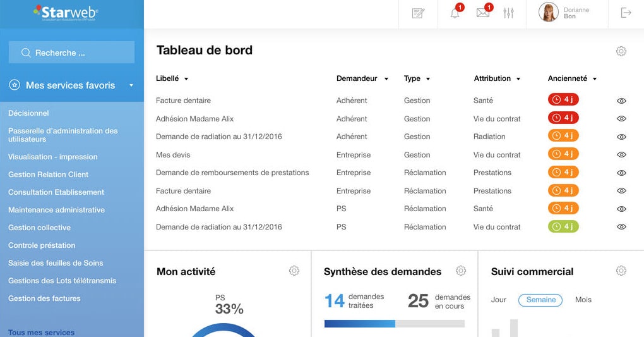This screenshot has height=337, width=644.
Task: View Adhésion Madame Alix Adhérent row eye icon
Action: (621, 118)
